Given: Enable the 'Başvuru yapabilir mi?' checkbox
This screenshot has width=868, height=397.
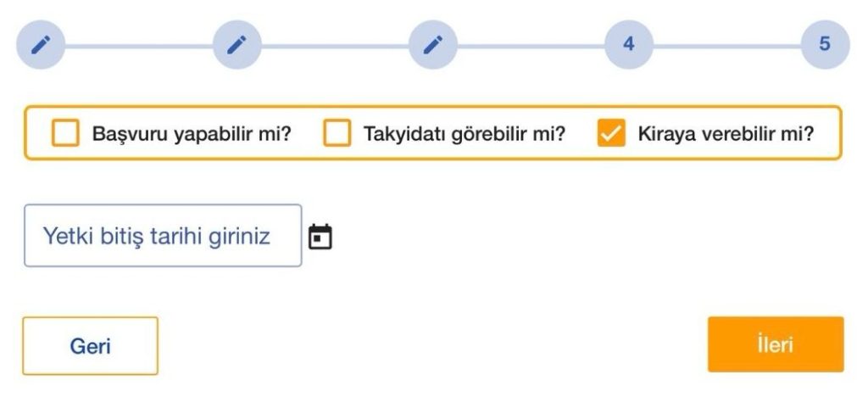Looking at the screenshot, I should 65,133.
